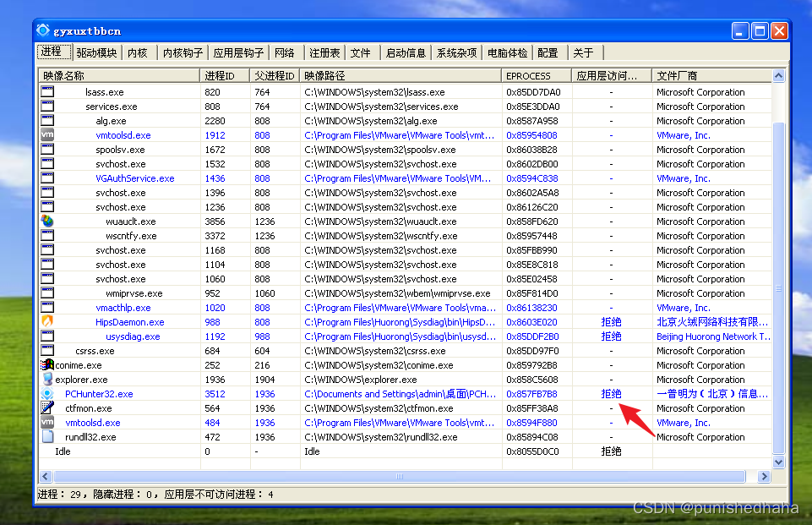Select the PCHunter32.exe name text

click(x=99, y=394)
